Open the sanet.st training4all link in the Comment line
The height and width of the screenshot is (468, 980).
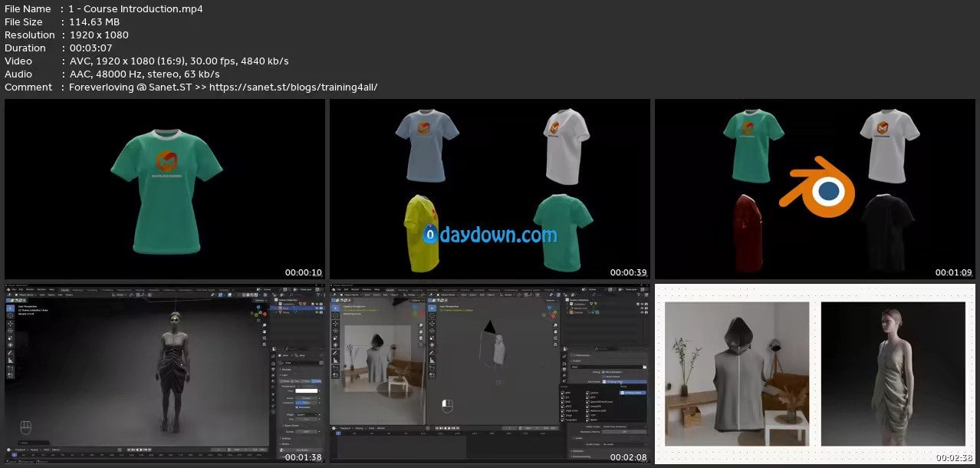click(x=293, y=87)
